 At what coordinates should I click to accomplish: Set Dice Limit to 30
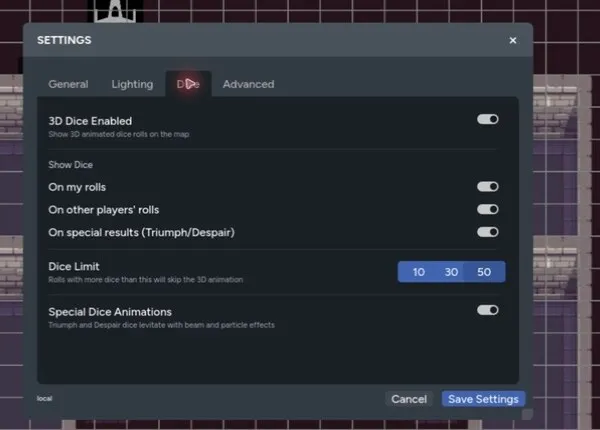(451, 272)
